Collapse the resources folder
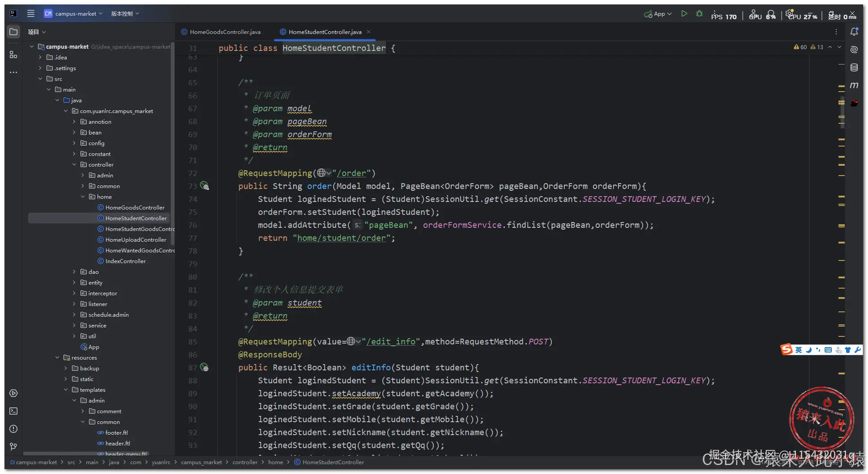The width and height of the screenshot is (868, 474). click(57, 357)
